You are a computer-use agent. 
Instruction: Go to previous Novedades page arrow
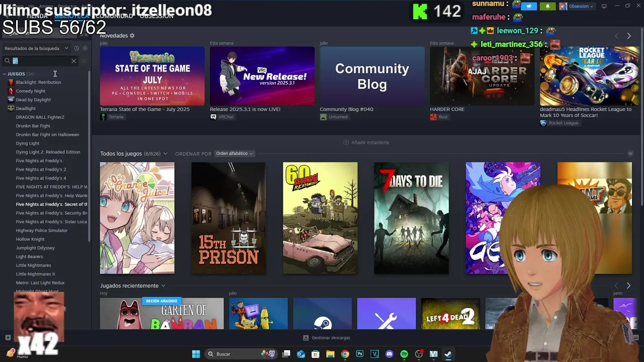pyautogui.click(x=617, y=36)
